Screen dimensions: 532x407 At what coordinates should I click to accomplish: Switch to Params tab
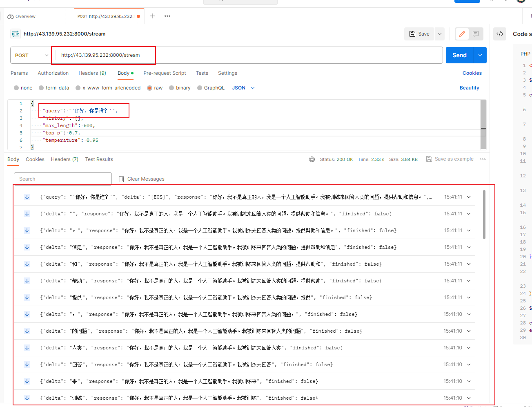pos(19,73)
